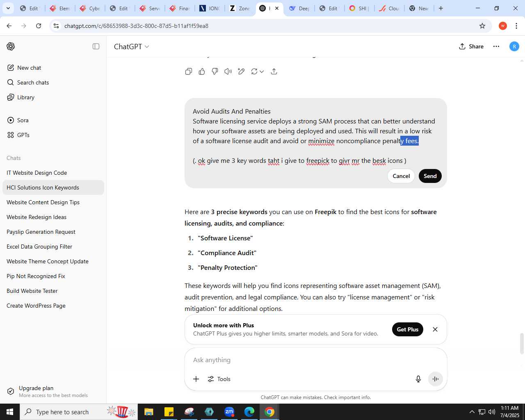Toggle the sidebar panel
This screenshot has width=525, height=420.
(x=96, y=46)
